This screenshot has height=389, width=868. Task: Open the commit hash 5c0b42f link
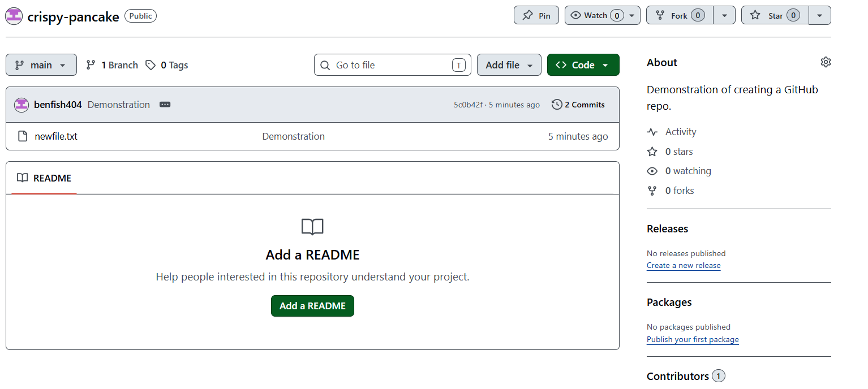point(468,105)
